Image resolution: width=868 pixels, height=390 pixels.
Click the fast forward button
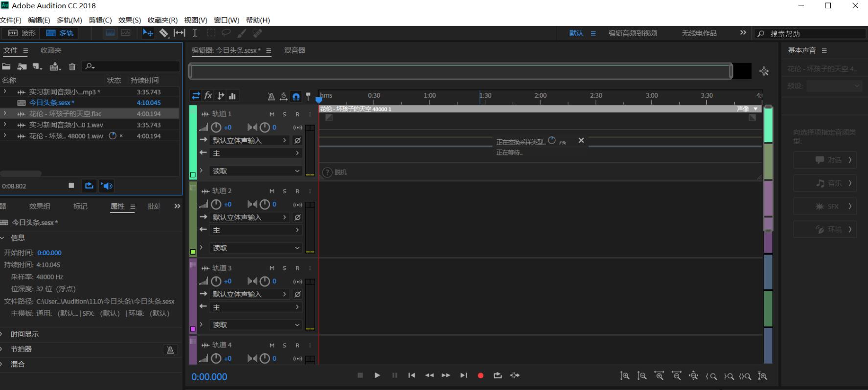point(446,375)
